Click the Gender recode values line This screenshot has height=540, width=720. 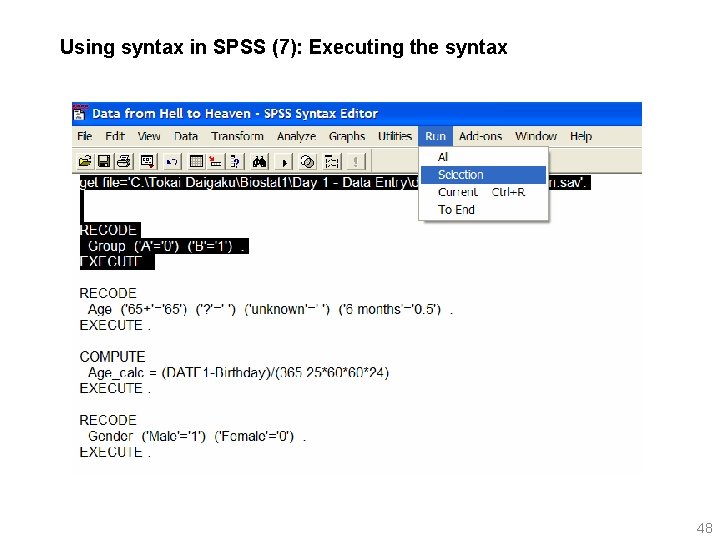(197, 436)
